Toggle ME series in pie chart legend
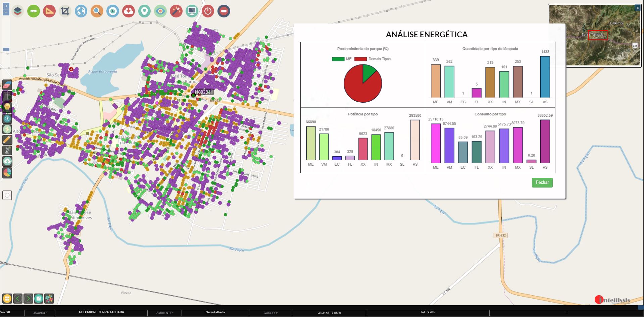644x317 pixels. [342, 59]
